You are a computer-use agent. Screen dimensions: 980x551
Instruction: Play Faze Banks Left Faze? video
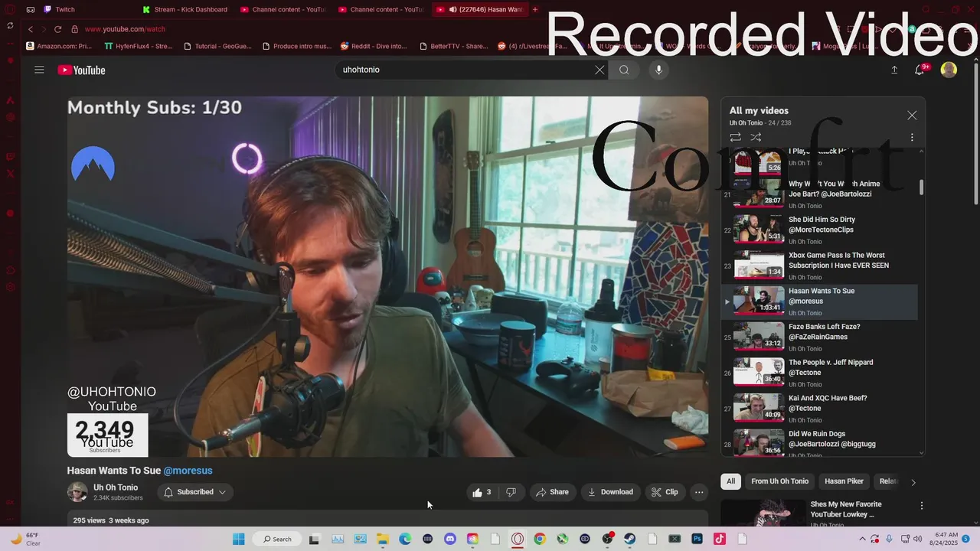[x=820, y=337]
